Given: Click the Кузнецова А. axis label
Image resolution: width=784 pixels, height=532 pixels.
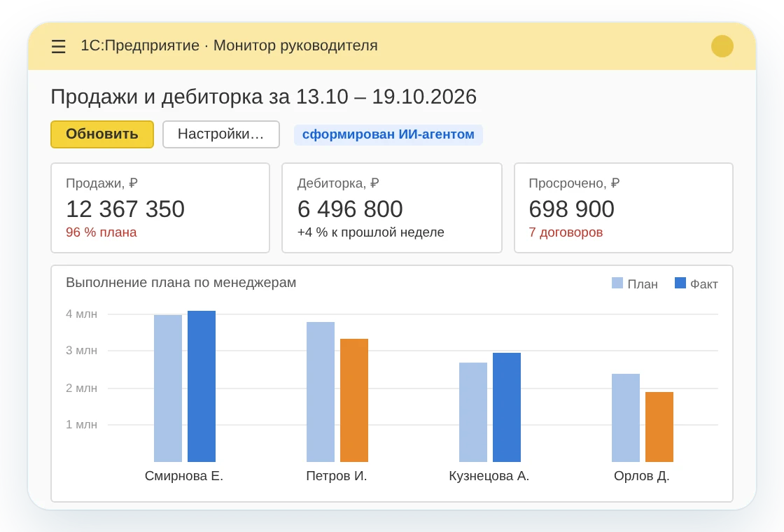Looking at the screenshot, I should coord(489,476).
